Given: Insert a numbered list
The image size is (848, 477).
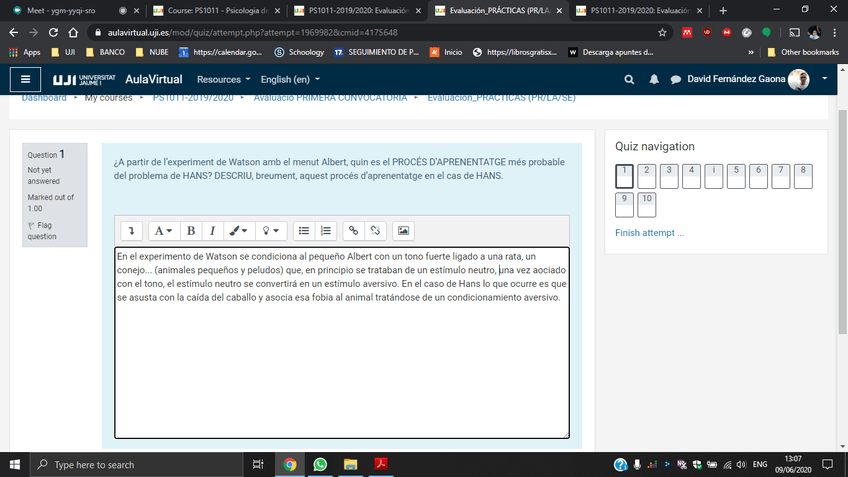Looking at the screenshot, I should [326, 231].
